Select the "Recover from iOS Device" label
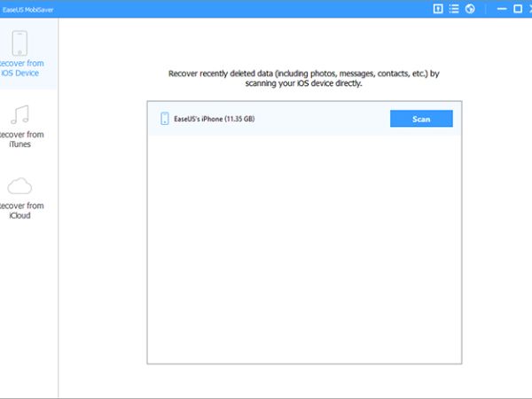The height and width of the screenshot is (399, 532). click(x=25, y=68)
